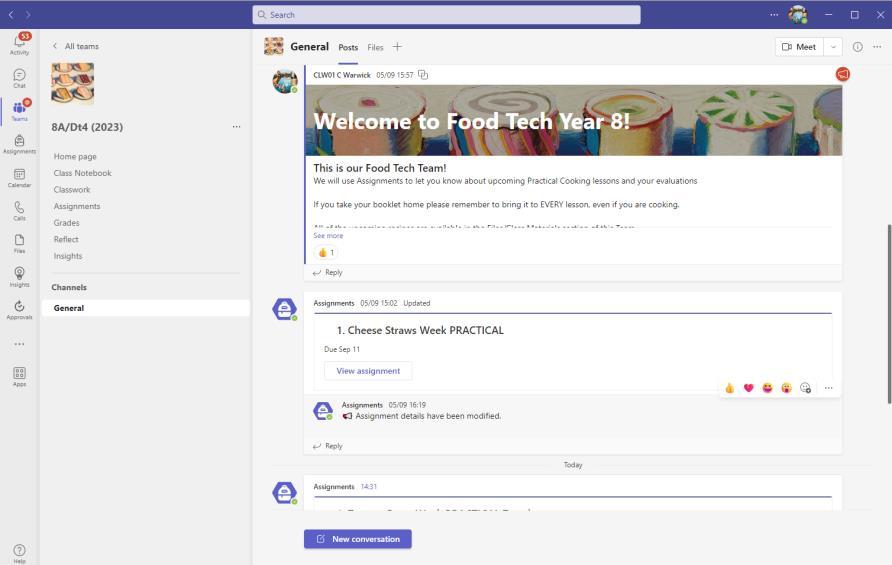Viewport: 892px width, 565px height.
Task: Return to All teams list
Action: click(x=76, y=46)
